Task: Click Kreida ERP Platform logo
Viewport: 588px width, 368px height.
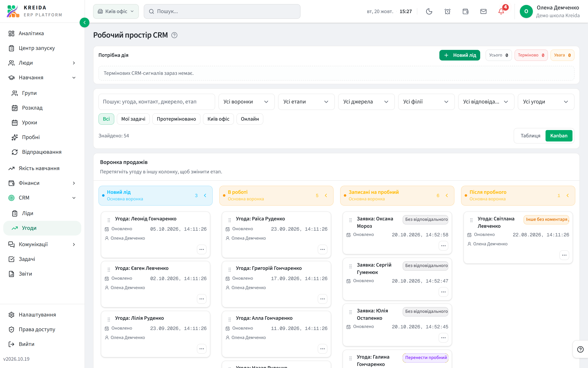Action: 34,11
